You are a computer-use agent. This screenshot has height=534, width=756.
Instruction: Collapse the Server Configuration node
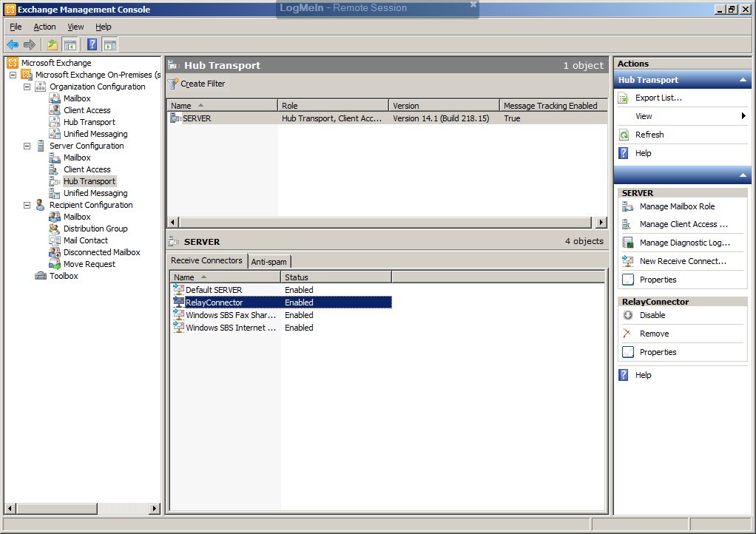[27, 146]
